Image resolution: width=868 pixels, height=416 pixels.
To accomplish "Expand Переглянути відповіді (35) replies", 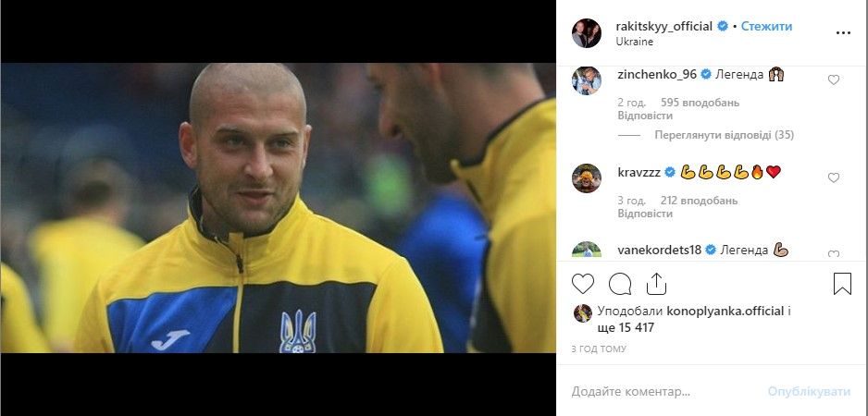I will 724,135.
